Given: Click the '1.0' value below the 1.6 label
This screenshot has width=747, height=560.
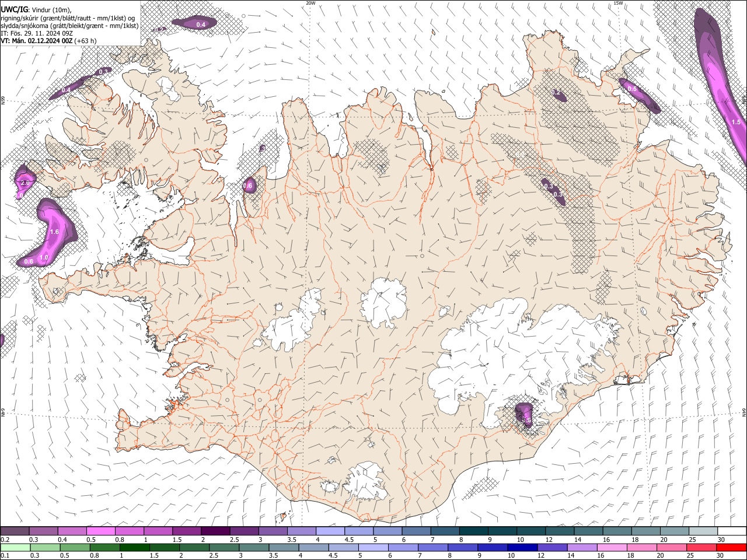Looking at the screenshot, I should 44,257.
